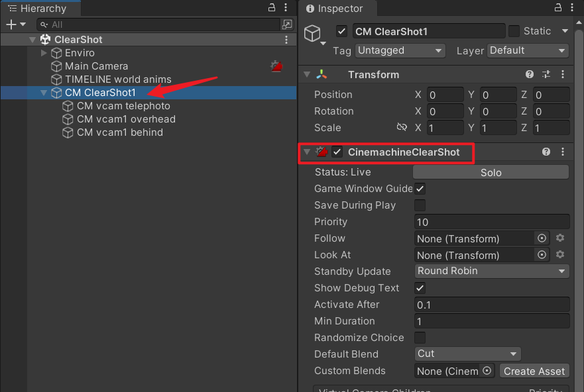The image size is (584, 392).
Task: Select CM vcam1 behind child camera
Action: [x=120, y=132]
